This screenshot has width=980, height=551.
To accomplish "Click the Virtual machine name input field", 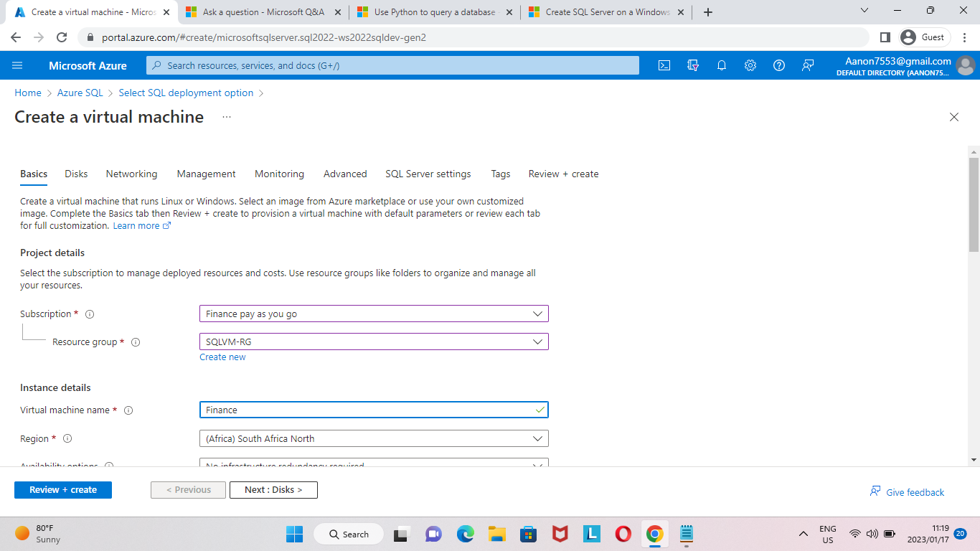I will click(374, 410).
